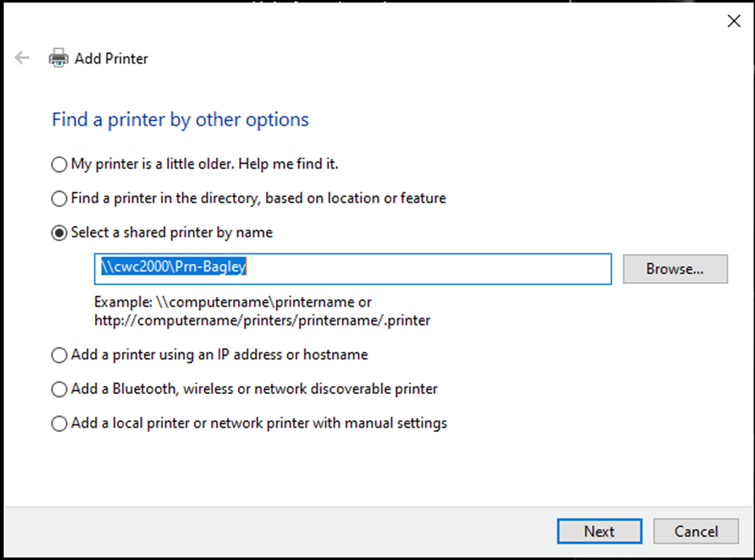Click the empty radio circle beside directory option

(59, 199)
